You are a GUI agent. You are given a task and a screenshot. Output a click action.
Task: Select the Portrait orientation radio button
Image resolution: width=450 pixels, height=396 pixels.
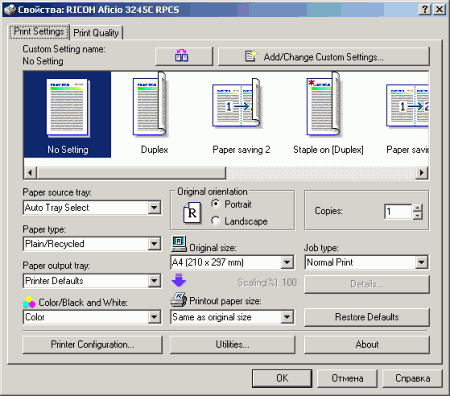pyautogui.click(x=216, y=204)
